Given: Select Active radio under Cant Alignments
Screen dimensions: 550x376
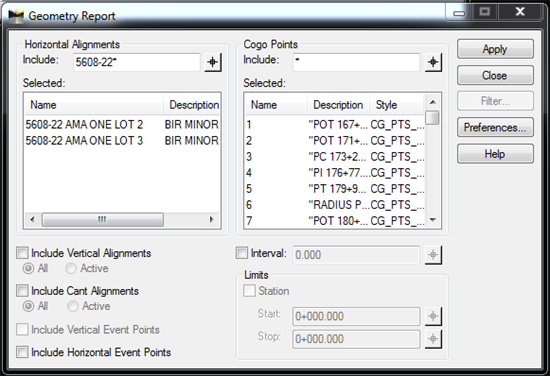Looking at the screenshot, I should pyautogui.click(x=73, y=306).
